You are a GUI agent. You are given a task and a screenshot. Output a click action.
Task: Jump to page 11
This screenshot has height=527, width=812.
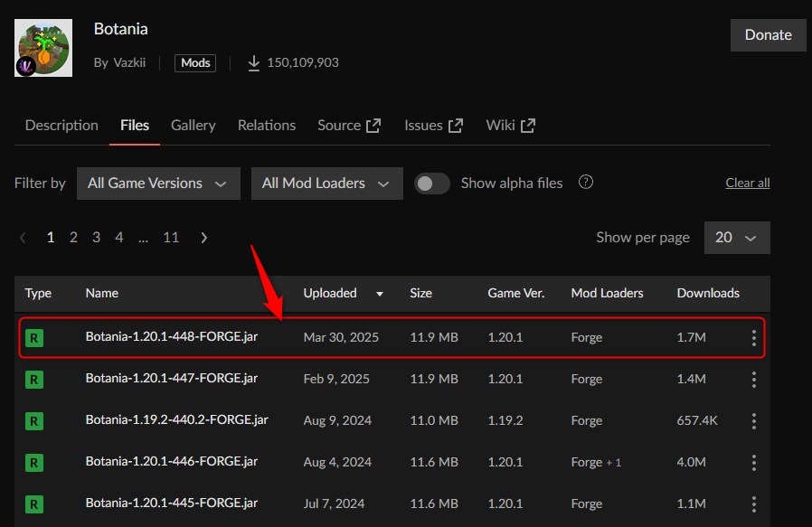coord(171,237)
